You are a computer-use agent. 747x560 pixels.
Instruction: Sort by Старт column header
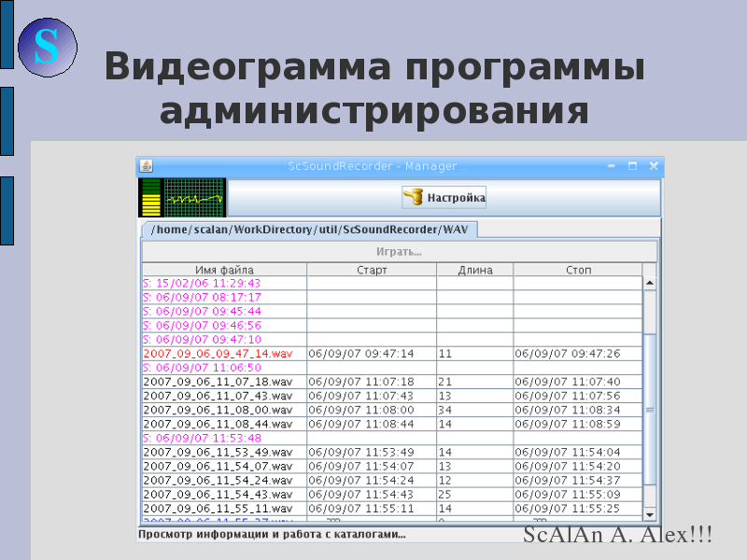point(372,270)
